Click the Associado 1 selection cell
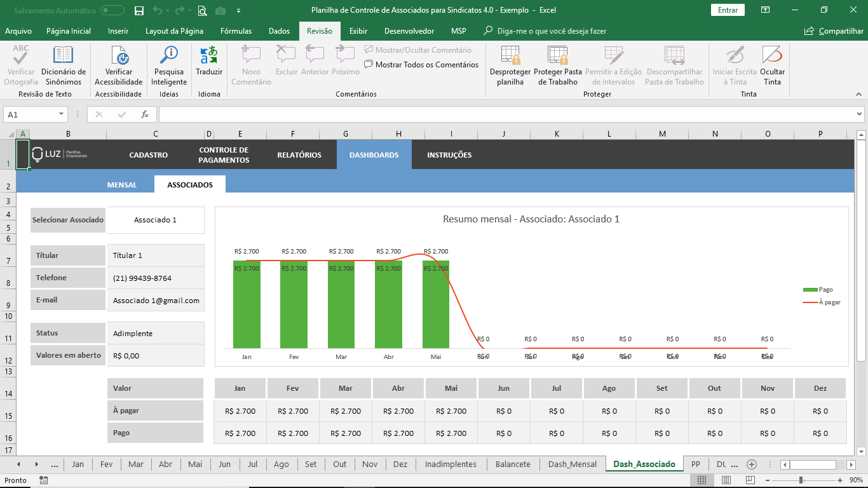This screenshot has width=868, height=488. click(155, 220)
